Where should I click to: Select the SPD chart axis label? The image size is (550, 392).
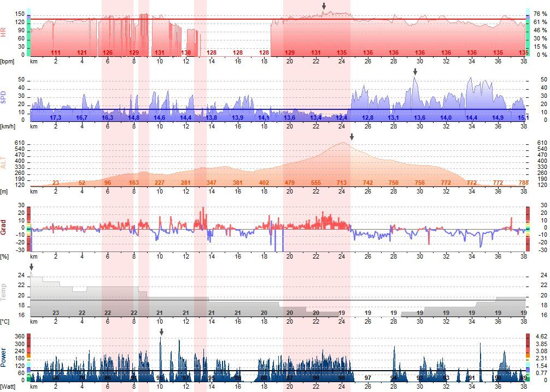click(4, 98)
